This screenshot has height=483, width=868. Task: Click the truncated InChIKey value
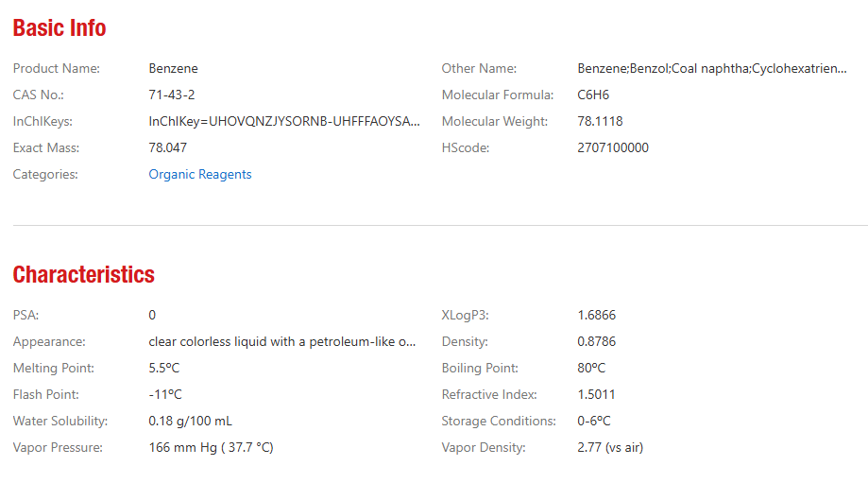click(x=284, y=121)
